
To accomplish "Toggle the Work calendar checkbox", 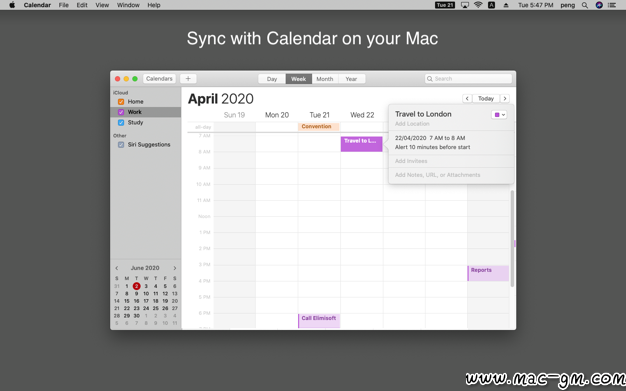I will click(121, 112).
